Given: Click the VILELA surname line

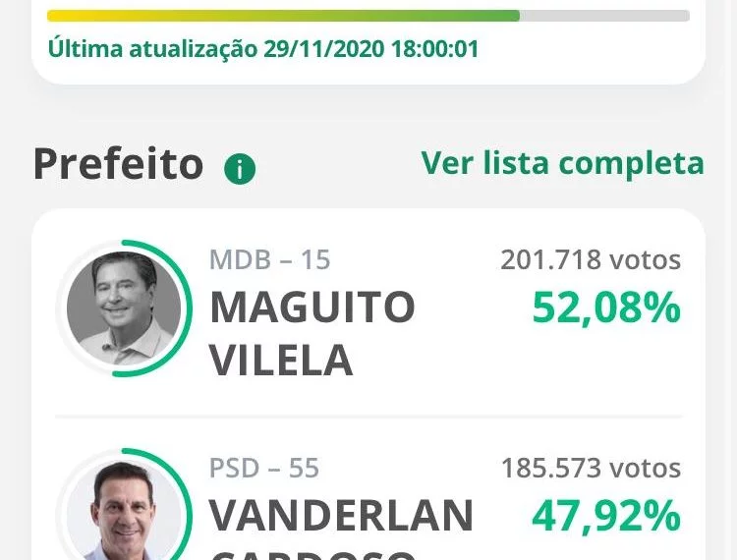Looking at the screenshot, I should (x=281, y=360).
